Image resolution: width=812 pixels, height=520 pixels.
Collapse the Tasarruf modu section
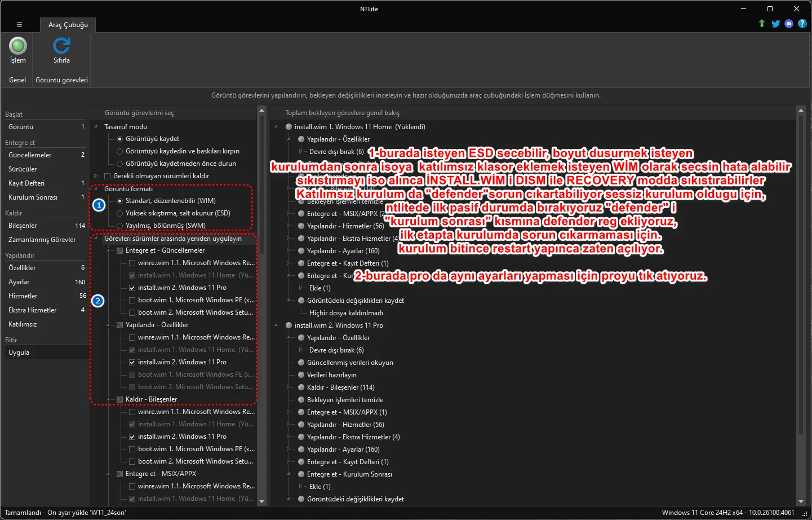[96, 127]
